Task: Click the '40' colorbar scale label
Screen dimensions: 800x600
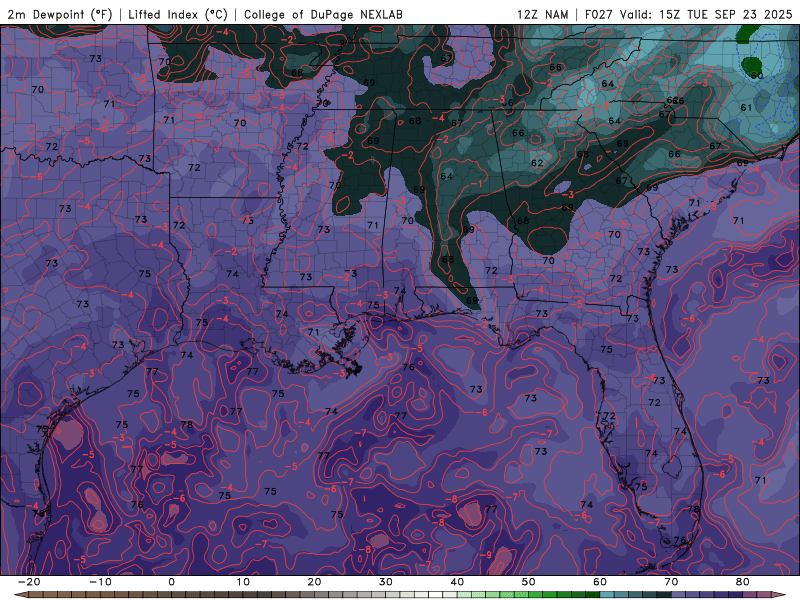Action: coord(457,582)
